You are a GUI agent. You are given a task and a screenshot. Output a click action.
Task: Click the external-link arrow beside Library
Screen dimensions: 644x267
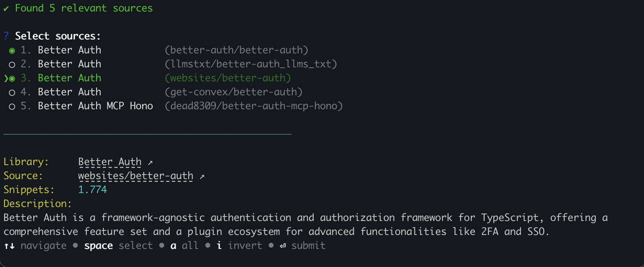(x=150, y=161)
